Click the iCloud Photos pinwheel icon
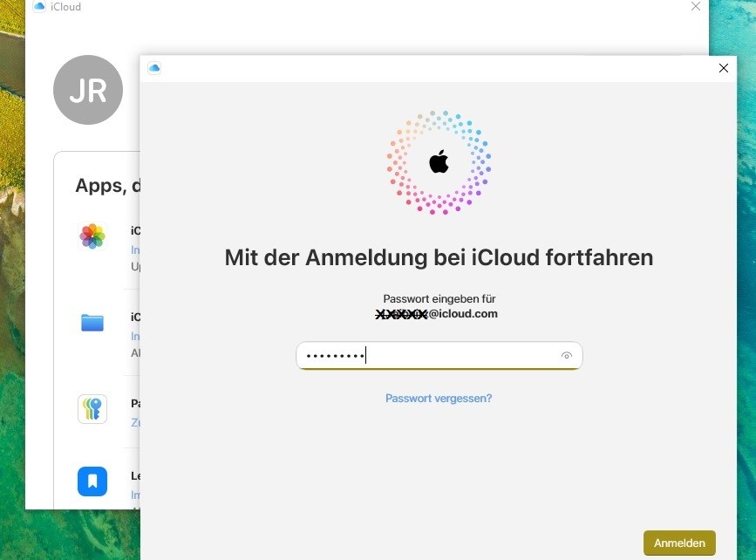Viewport: 756px width, 560px height. (x=92, y=236)
